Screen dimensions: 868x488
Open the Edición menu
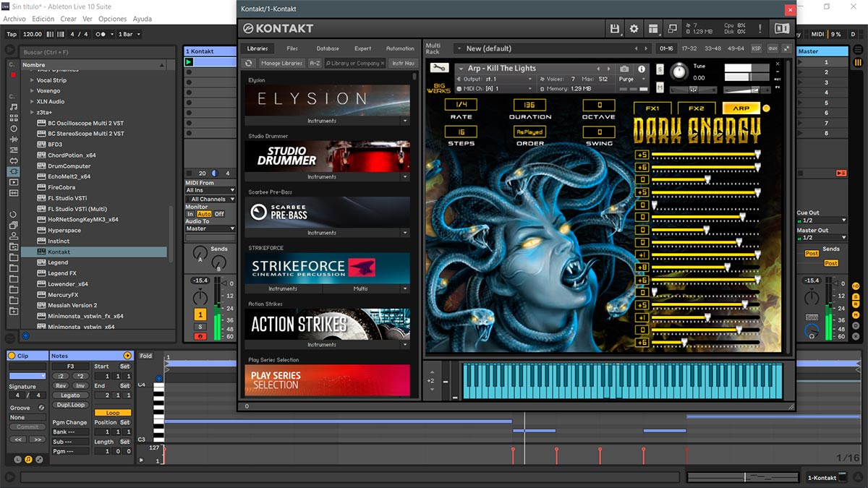43,19
